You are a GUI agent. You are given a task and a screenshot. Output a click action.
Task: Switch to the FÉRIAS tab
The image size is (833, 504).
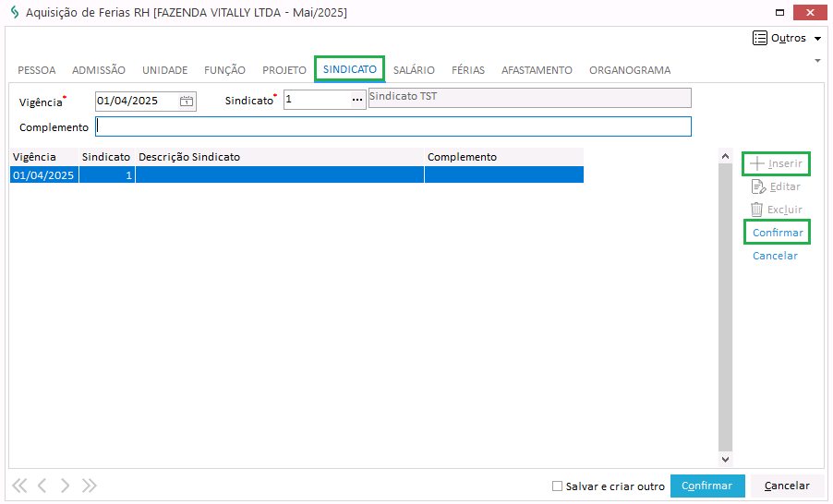pos(468,70)
